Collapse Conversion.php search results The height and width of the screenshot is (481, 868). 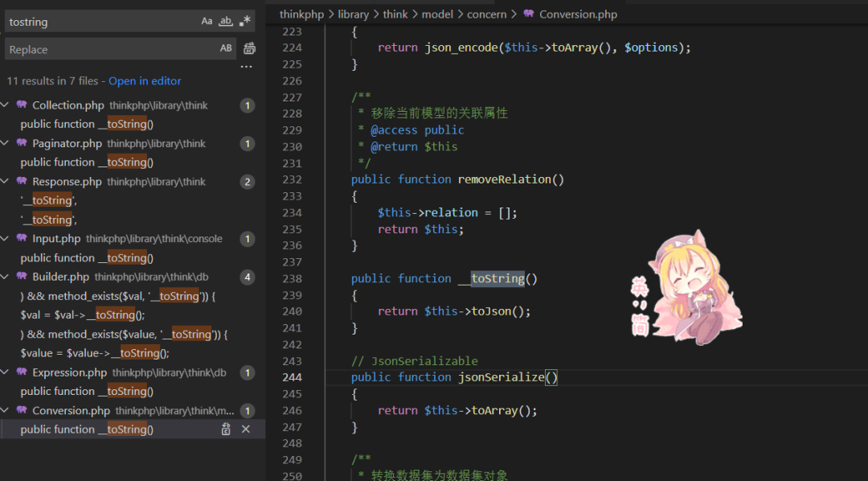[5, 410]
